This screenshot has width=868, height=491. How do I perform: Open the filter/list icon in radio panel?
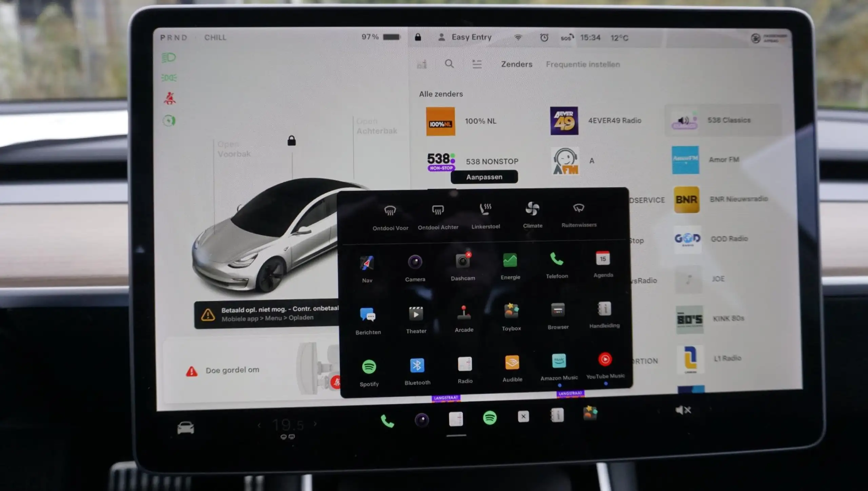point(476,64)
